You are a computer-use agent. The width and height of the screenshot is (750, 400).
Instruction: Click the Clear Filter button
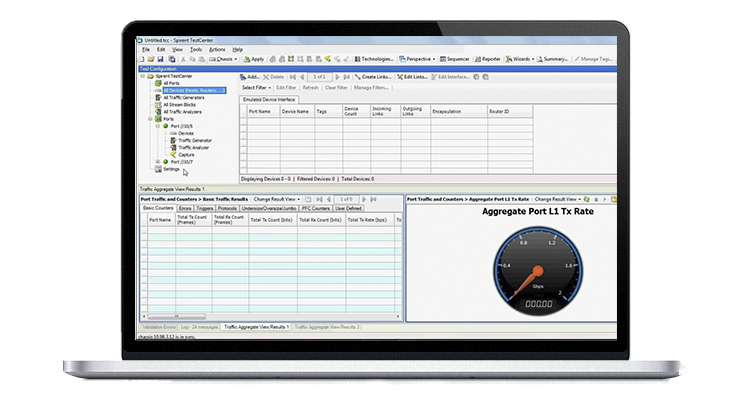(336, 88)
